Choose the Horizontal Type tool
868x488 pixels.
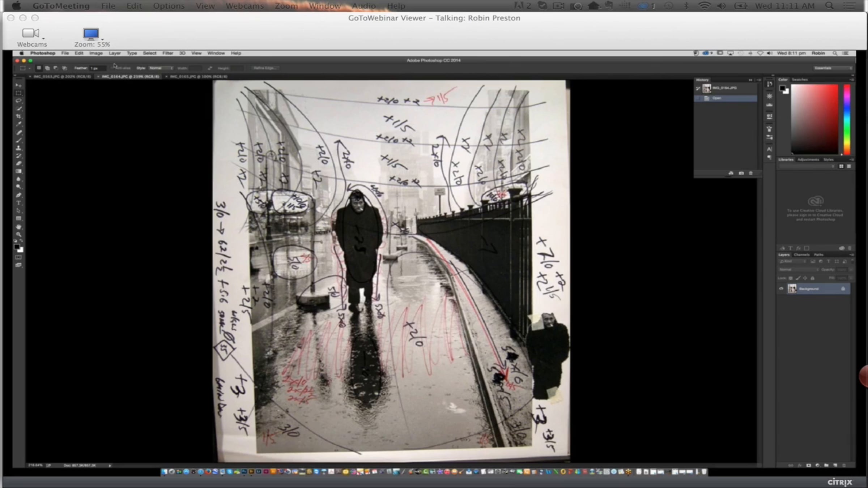18,203
